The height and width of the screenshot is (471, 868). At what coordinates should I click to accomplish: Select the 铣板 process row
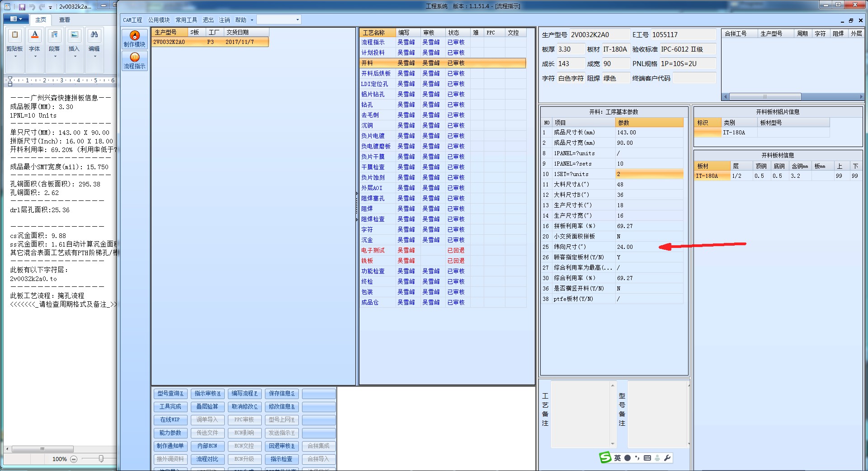(x=443, y=261)
